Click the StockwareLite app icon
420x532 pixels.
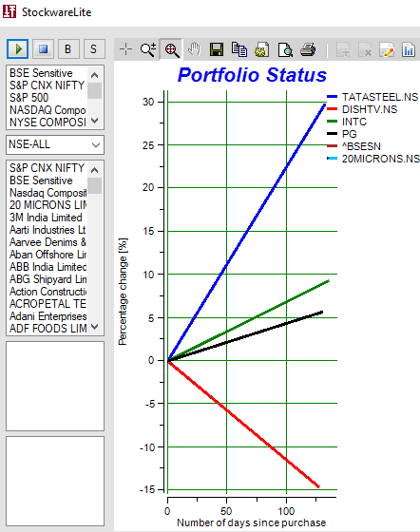10,11
